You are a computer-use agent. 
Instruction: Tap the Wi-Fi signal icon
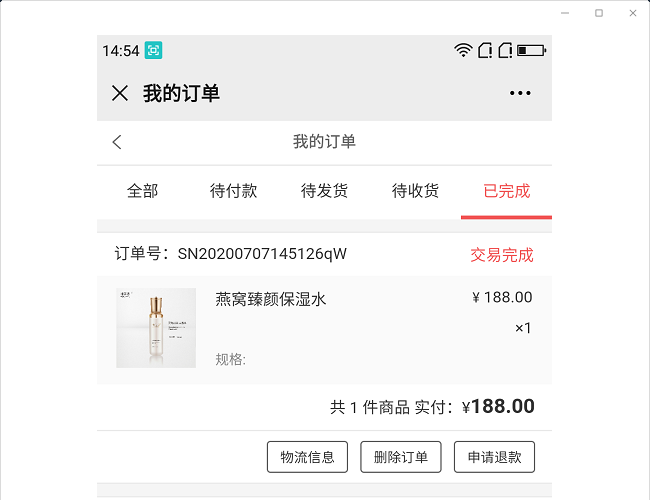(x=463, y=50)
